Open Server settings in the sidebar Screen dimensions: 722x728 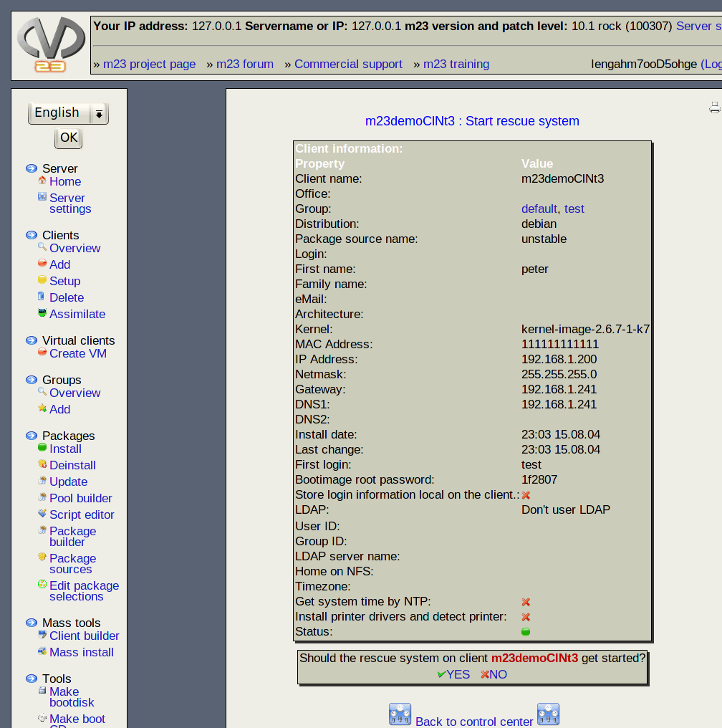coord(69,203)
